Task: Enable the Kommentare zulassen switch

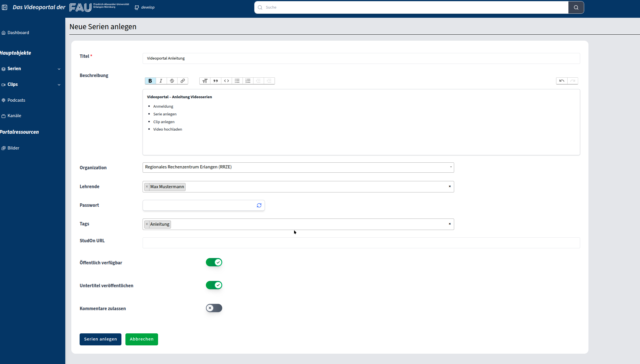Action: 214,308
